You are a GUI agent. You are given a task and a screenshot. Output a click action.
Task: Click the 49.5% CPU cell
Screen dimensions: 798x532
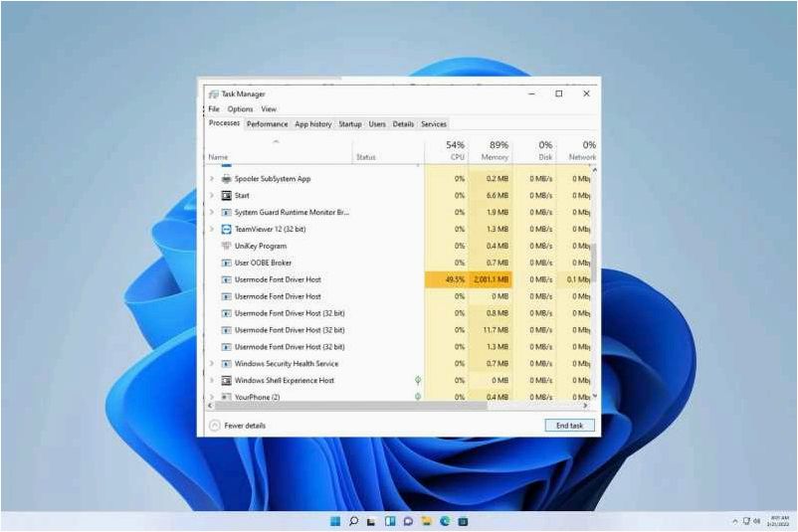(x=447, y=279)
